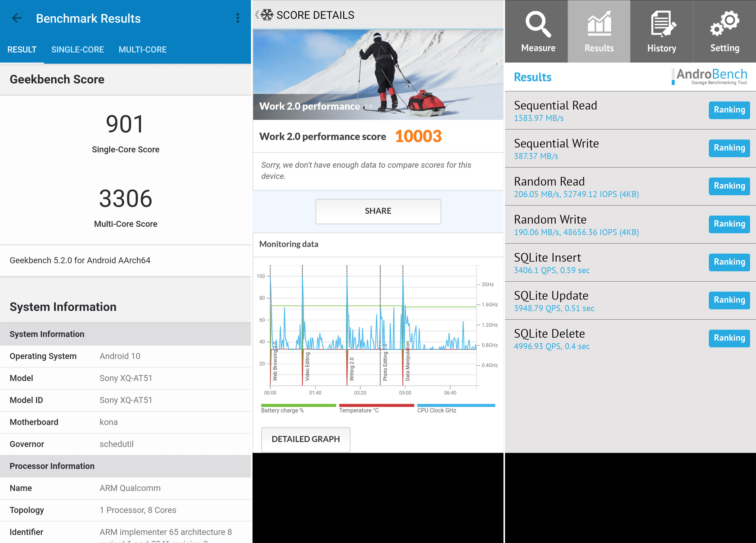Switch to the SINGLE-CORE tab
The width and height of the screenshot is (756, 543).
pos(77,50)
